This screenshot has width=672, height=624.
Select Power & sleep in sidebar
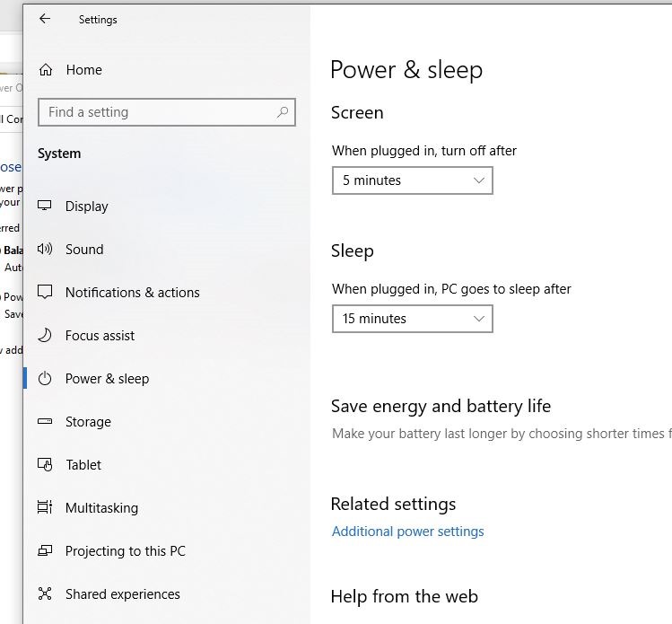[107, 379]
